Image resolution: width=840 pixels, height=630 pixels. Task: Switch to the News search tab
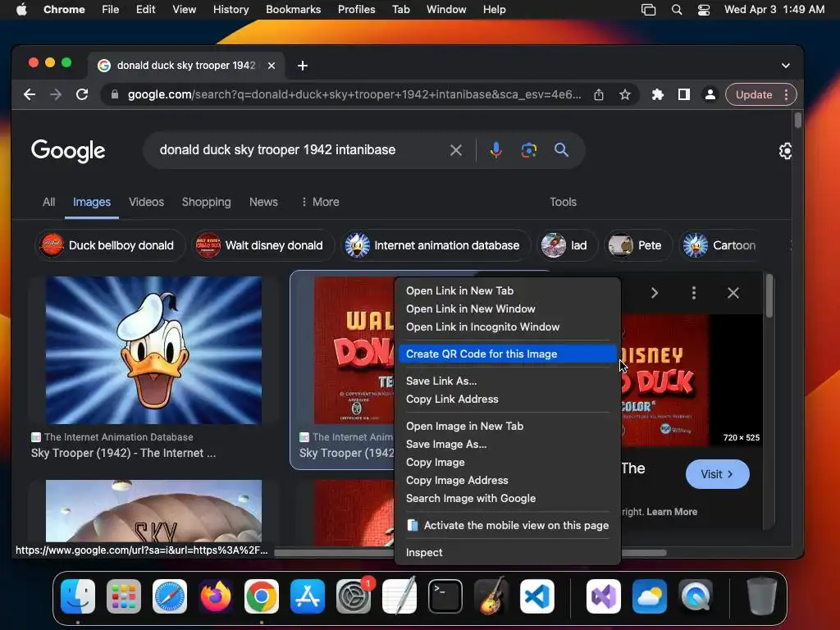263,202
